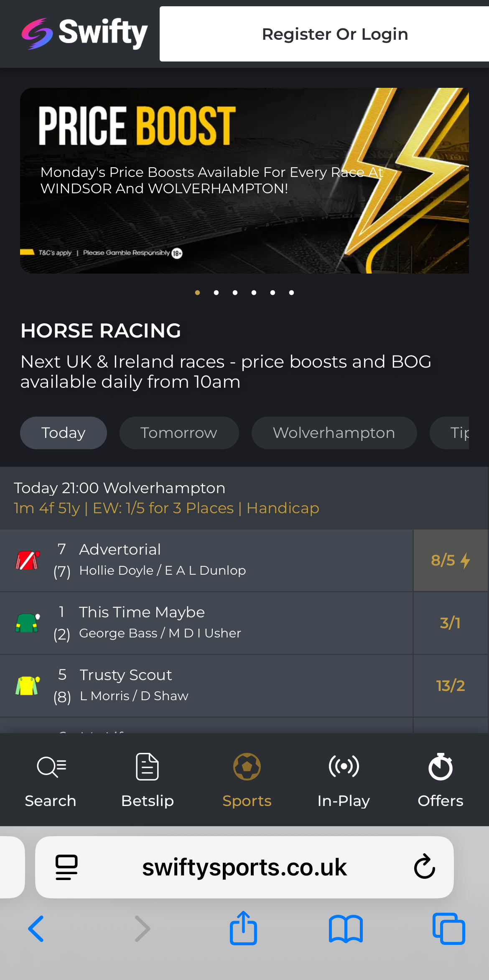
Task: Pick 13/2 odds for Trusty Scout
Action: click(451, 686)
